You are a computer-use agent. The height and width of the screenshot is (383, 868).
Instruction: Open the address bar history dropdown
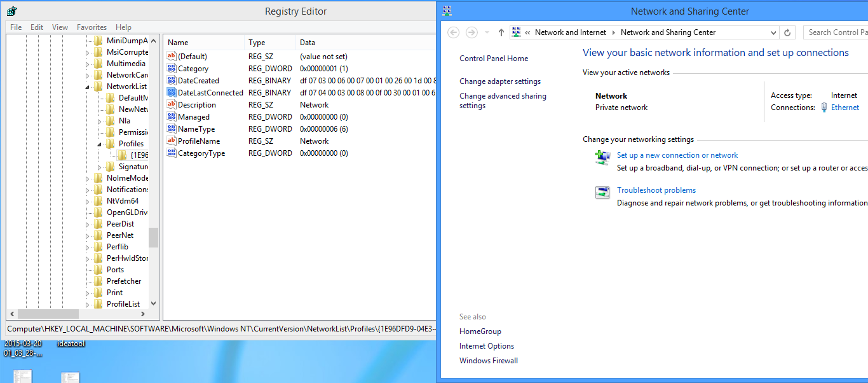(x=773, y=32)
